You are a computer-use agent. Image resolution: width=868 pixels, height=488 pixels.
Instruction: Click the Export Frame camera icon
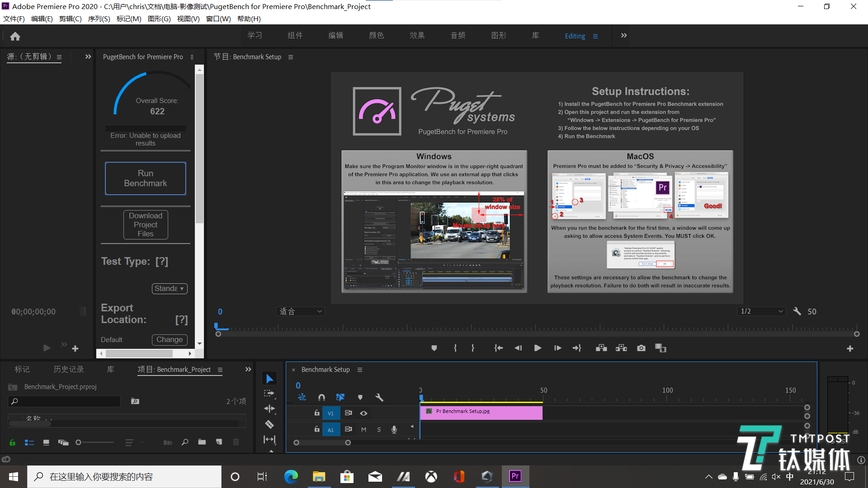click(x=641, y=348)
